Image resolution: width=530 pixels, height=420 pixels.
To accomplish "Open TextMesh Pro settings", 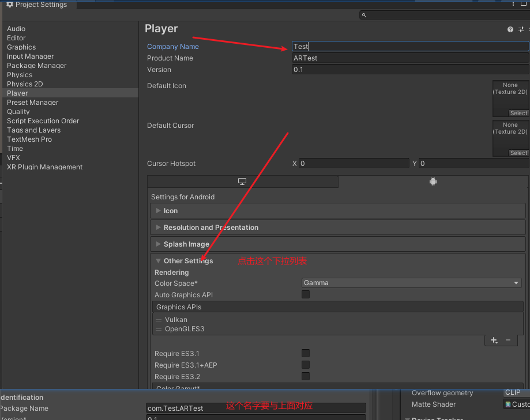I will pyautogui.click(x=29, y=139).
